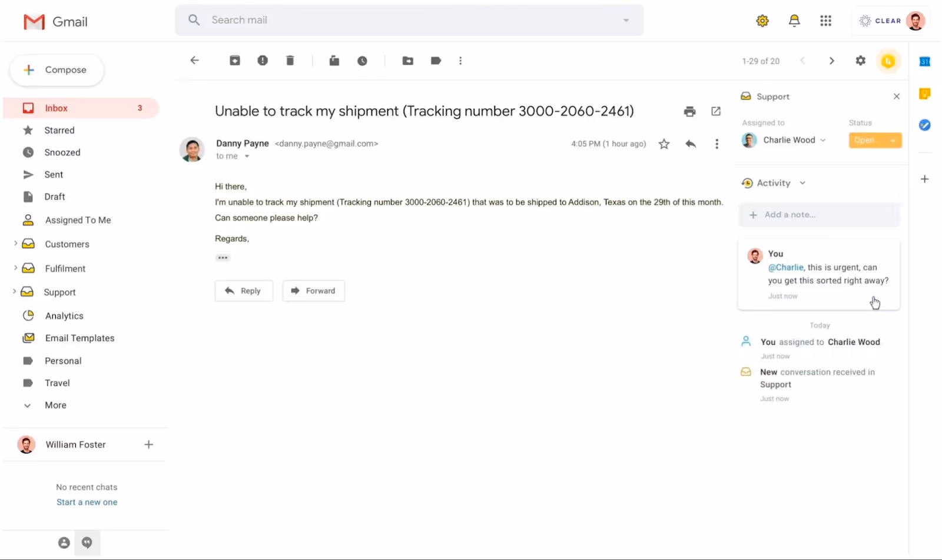Open Google Keep side panel
The image size is (942, 560).
pyautogui.click(x=925, y=94)
